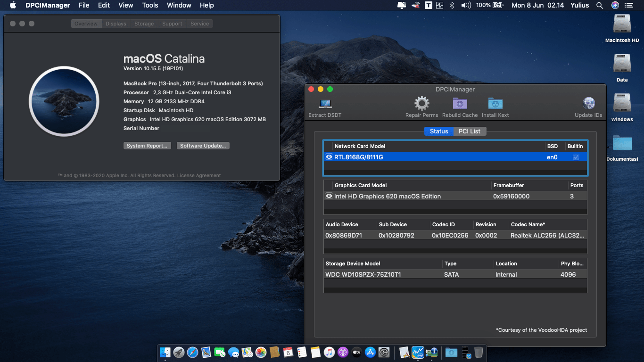This screenshot has height=362, width=644.
Task: Click the Extract DSDT tool
Action: tap(324, 104)
